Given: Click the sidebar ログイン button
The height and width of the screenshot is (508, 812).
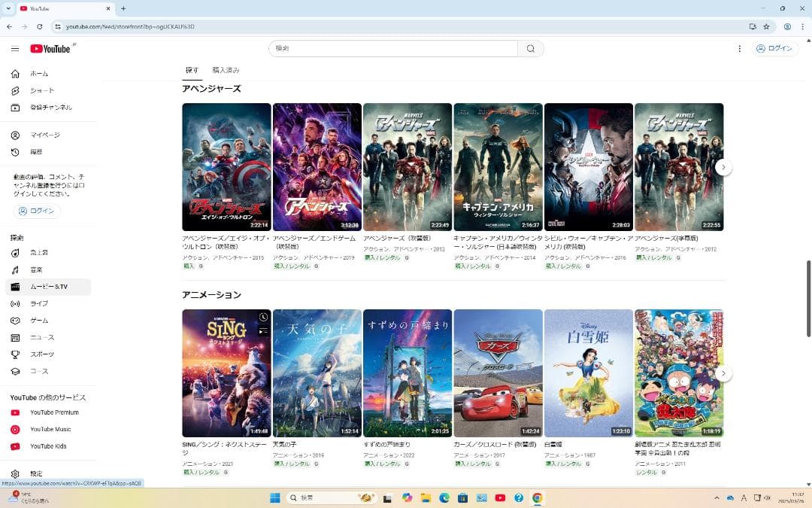Looking at the screenshot, I should coord(37,211).
